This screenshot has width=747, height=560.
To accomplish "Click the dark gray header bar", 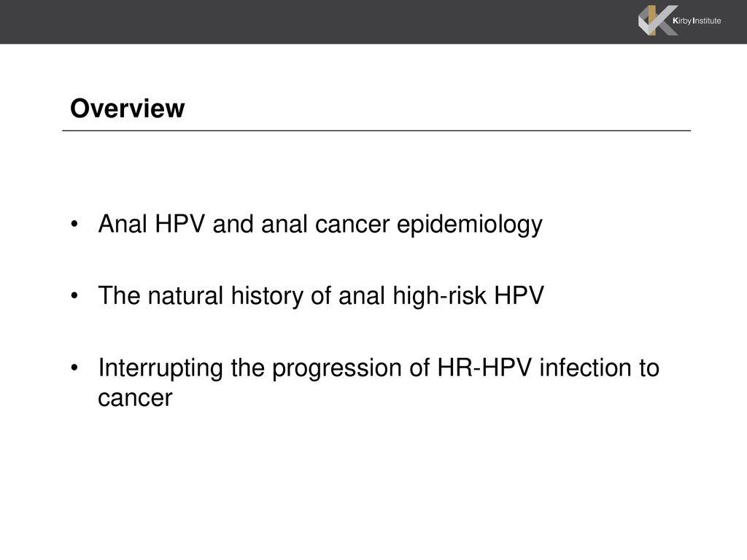I will 373,22.
